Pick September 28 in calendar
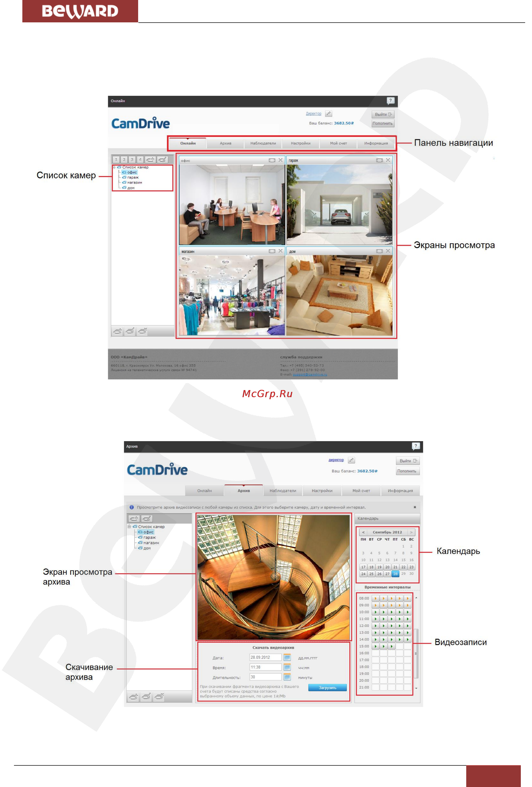This screenshot has width=532, height=787. tap(395, 574)
